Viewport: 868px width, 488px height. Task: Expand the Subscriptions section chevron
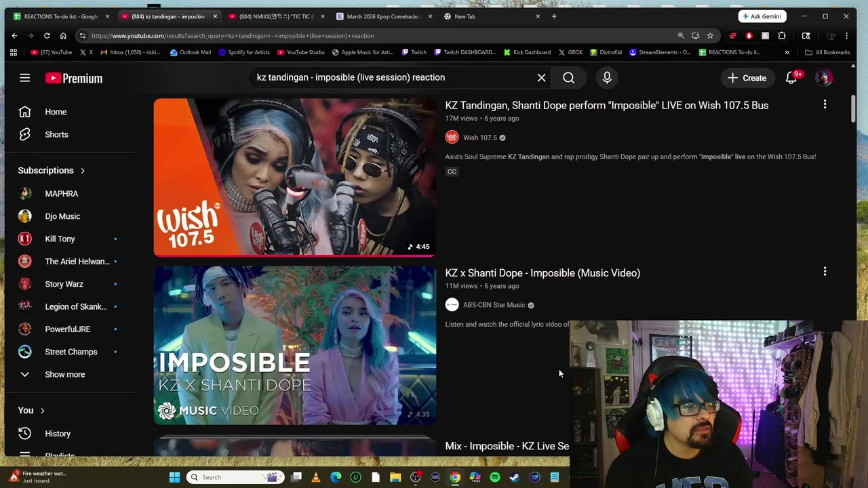coord(83,171)
